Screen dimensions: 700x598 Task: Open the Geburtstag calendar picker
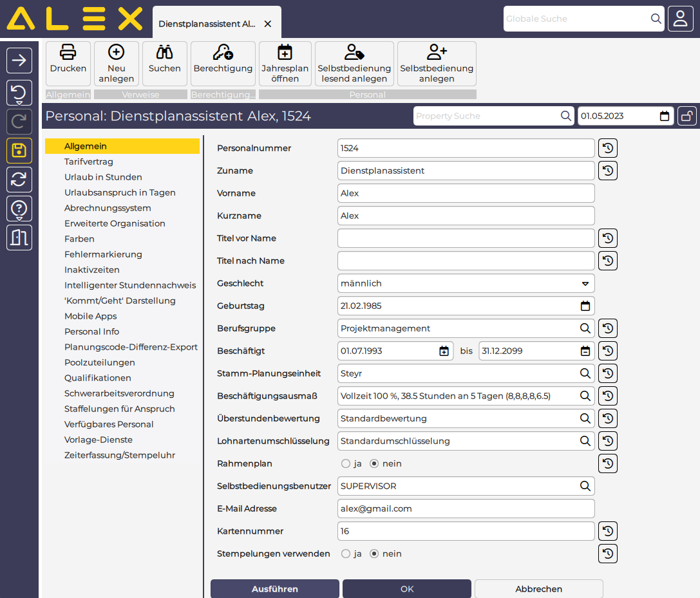[585, 306]
